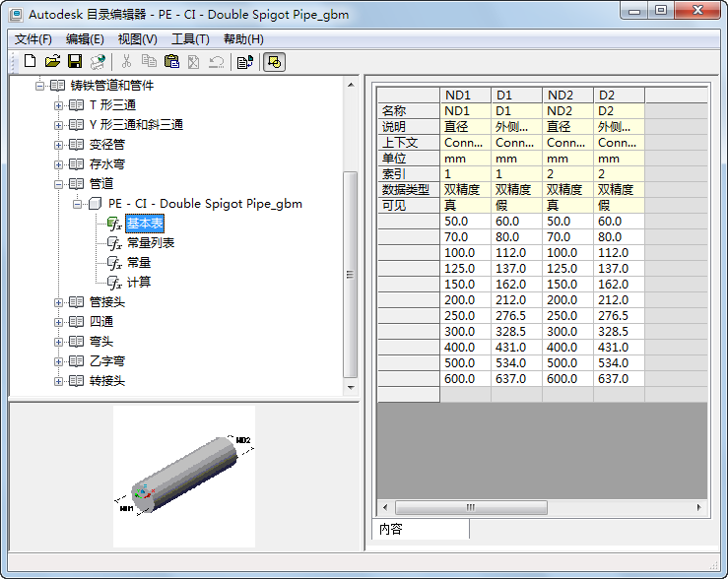This screenshot has width=728, height=579.
Task: Click the Delete toolbar icon
Action: [194, 62]
